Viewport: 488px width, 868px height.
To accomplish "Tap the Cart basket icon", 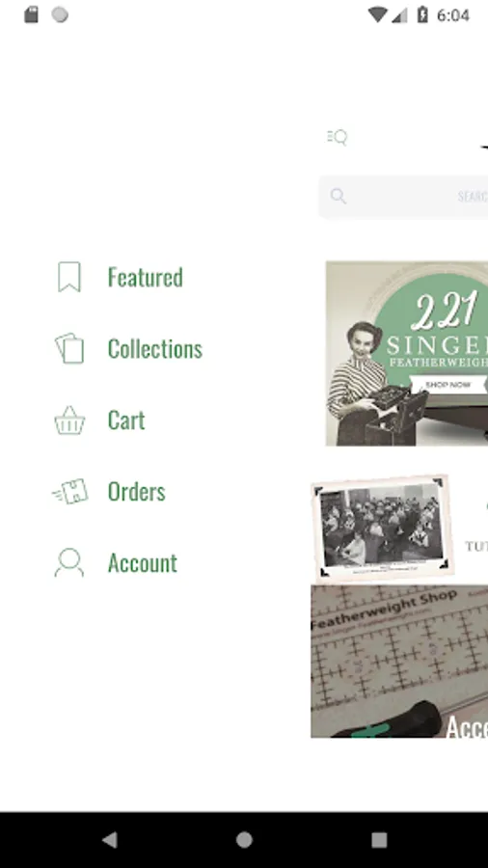I will [69, 420].
